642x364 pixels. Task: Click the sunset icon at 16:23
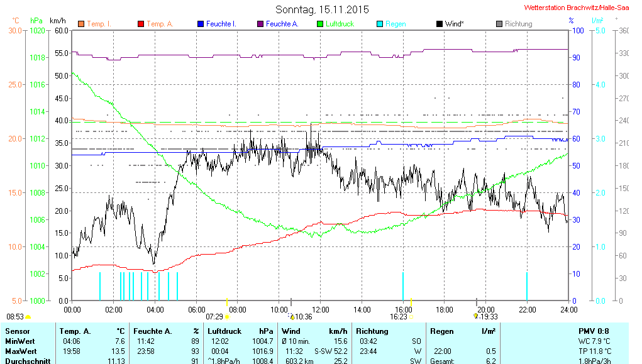(411, 317)
